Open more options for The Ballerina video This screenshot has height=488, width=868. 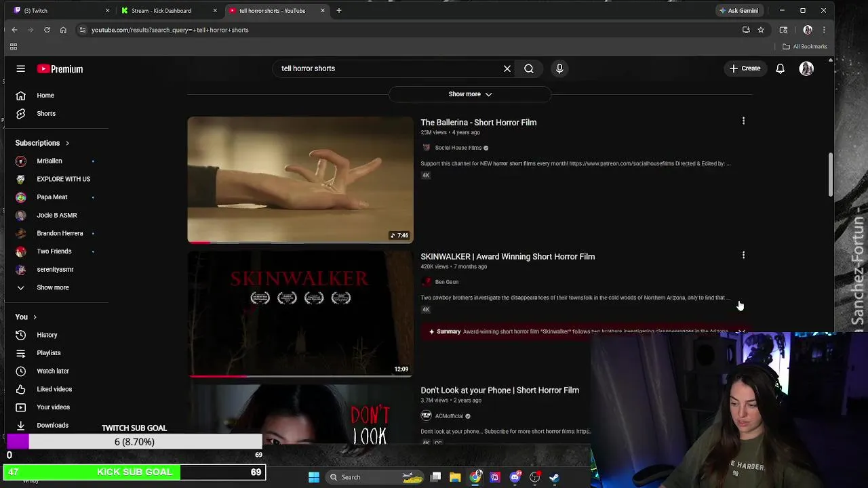(x=743, y=121)
